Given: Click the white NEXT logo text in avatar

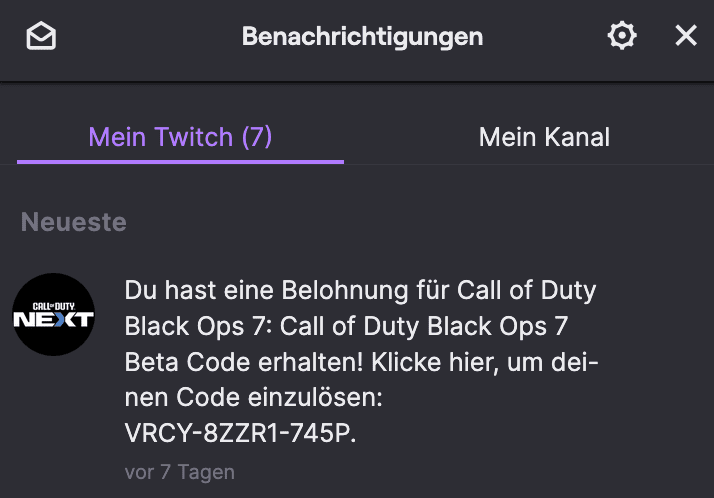Looking at the screenshot, I should click(53, 321).
